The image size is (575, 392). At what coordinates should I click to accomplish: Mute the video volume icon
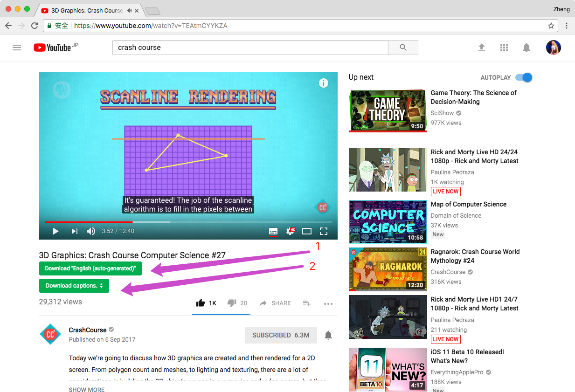click(x=91, y=231)
